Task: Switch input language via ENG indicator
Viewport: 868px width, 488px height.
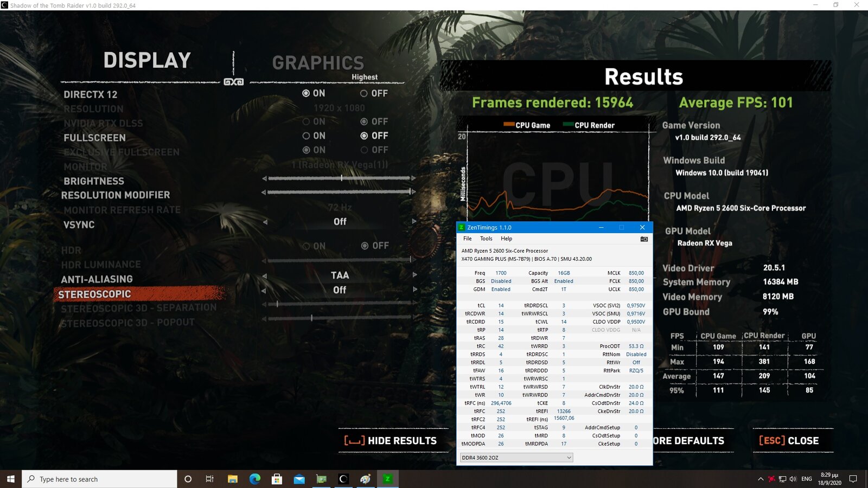Action: tap(807, 479)
